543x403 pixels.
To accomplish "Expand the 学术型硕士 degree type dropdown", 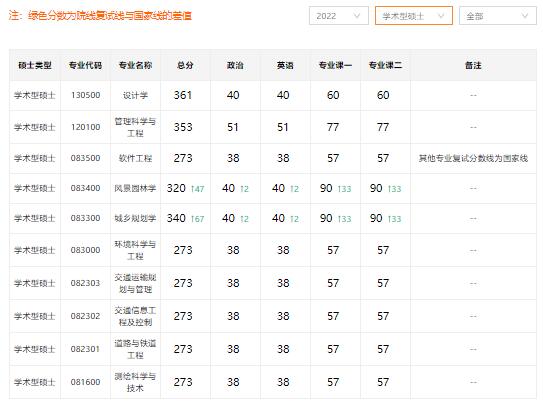I will tap(414, 16).
